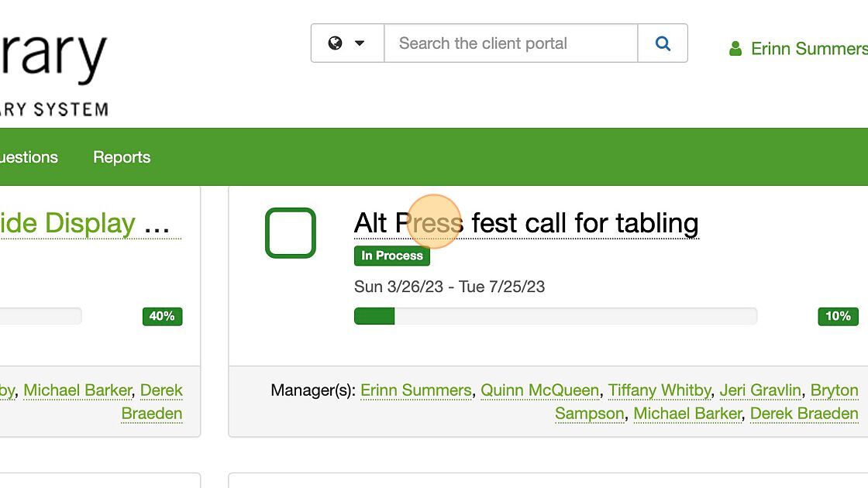Open the Reports menu item
The width and height of the screenshot is (868, 488).
pos(122,157)
